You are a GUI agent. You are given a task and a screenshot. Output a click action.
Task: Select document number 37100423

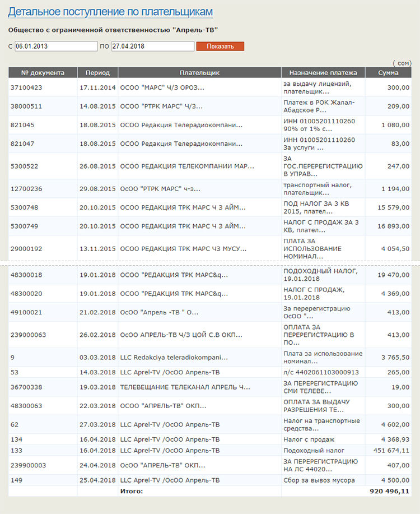click(x=26, y=87)
